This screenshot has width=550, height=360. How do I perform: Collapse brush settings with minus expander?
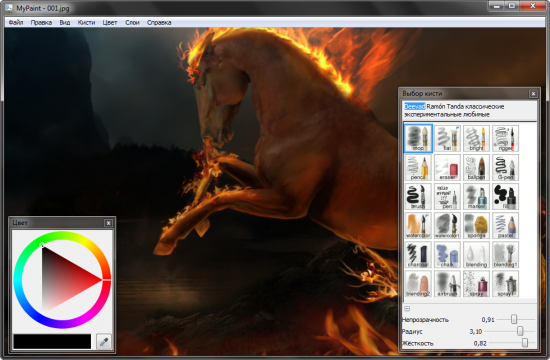click(x=407, y=309)
